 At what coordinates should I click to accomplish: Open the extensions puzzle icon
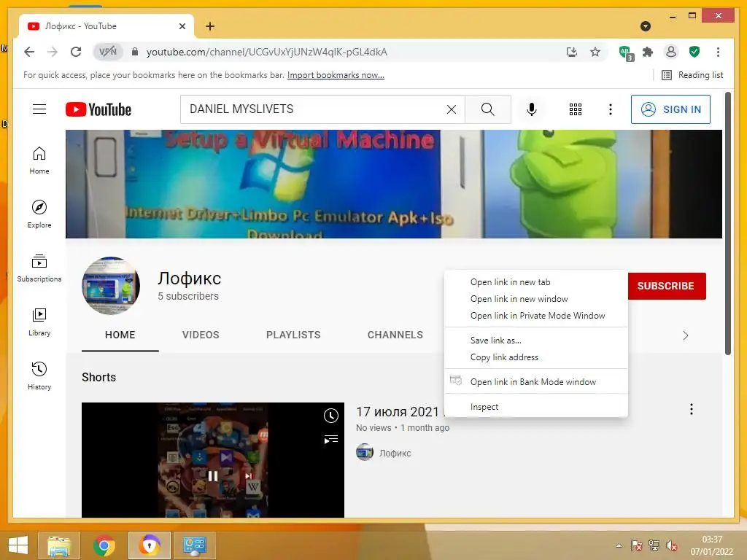click(x=648, y=52)
